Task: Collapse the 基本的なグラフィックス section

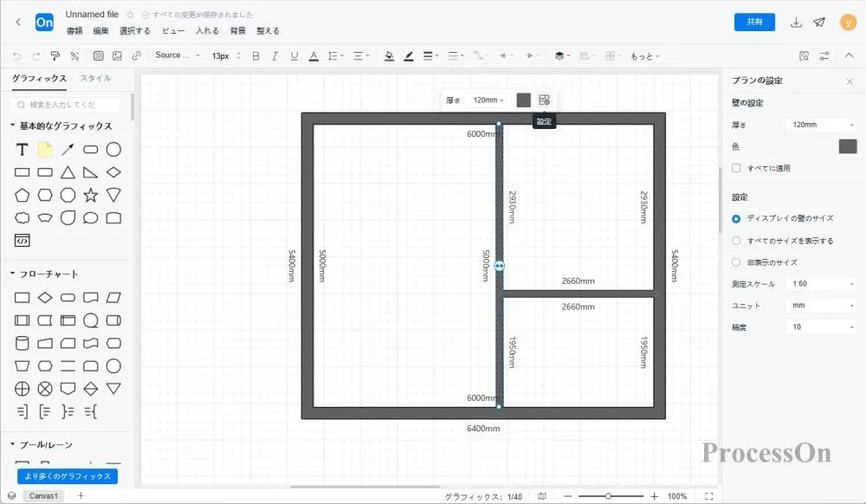Action: pyautogui.click(x=12, y=126)
